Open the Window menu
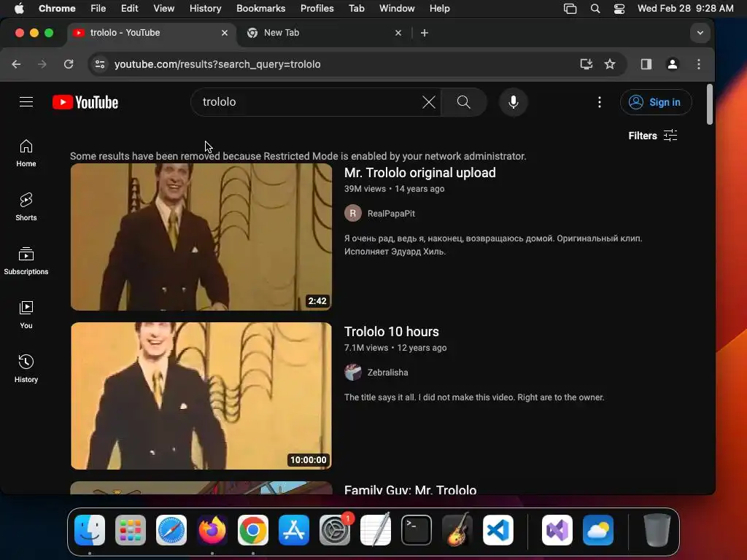This screenshot has height=560, width=747. tap(397, 9)
